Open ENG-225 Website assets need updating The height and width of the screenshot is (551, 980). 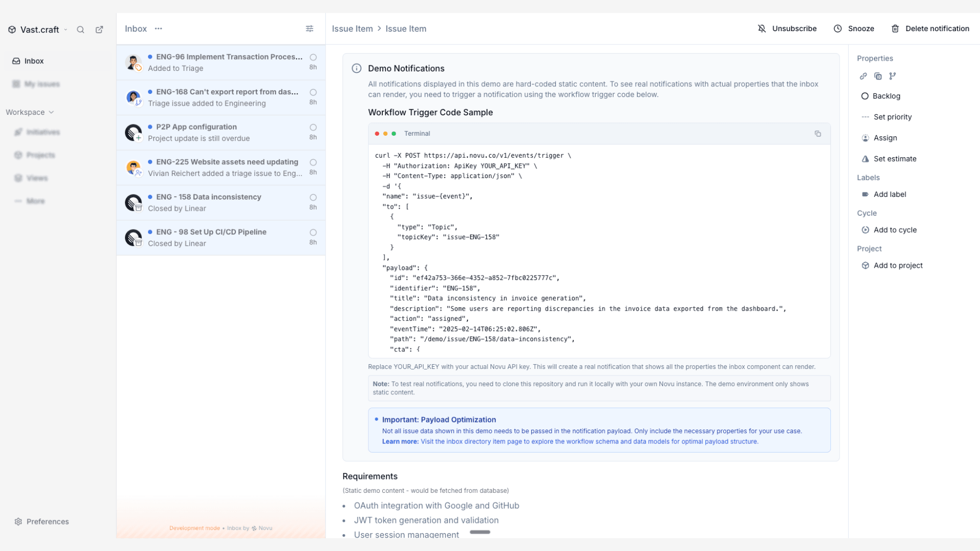tap(221, 167)
